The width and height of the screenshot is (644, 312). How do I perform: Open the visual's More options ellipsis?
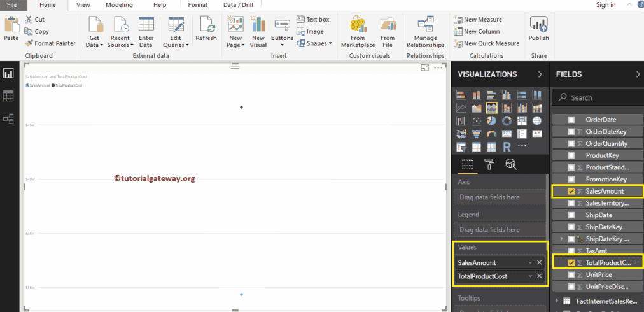click(x=438, y=68)
